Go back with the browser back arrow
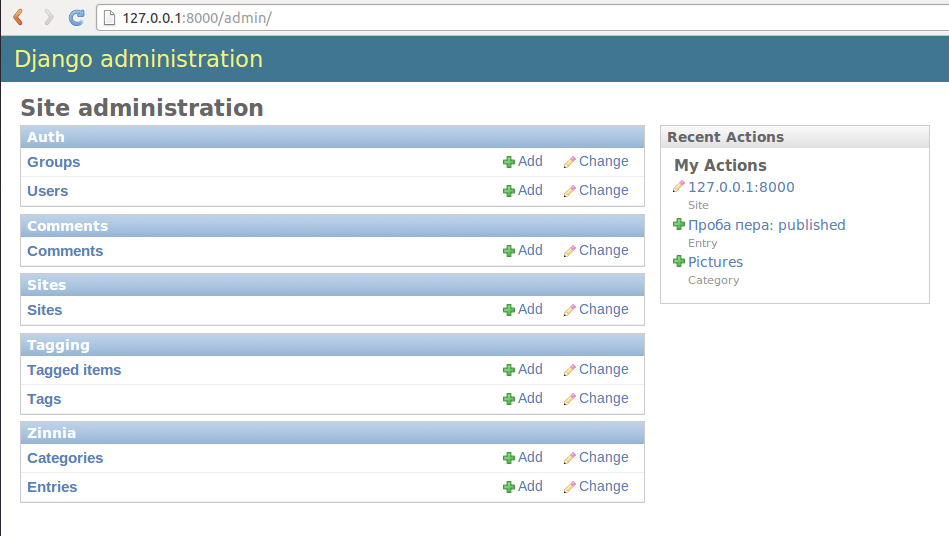The height and width of the screenshot is (536, 949). 19,18
